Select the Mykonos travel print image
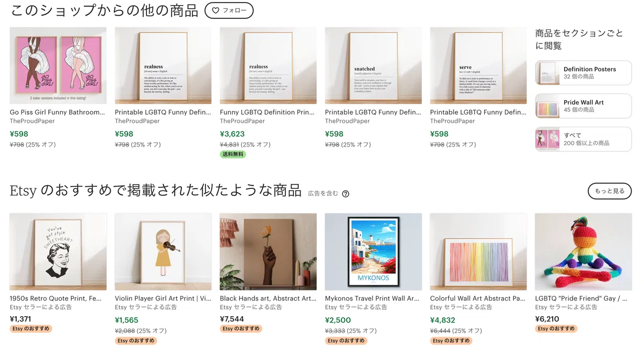Viewport: 644px width, 358px height. coord(374,252)
